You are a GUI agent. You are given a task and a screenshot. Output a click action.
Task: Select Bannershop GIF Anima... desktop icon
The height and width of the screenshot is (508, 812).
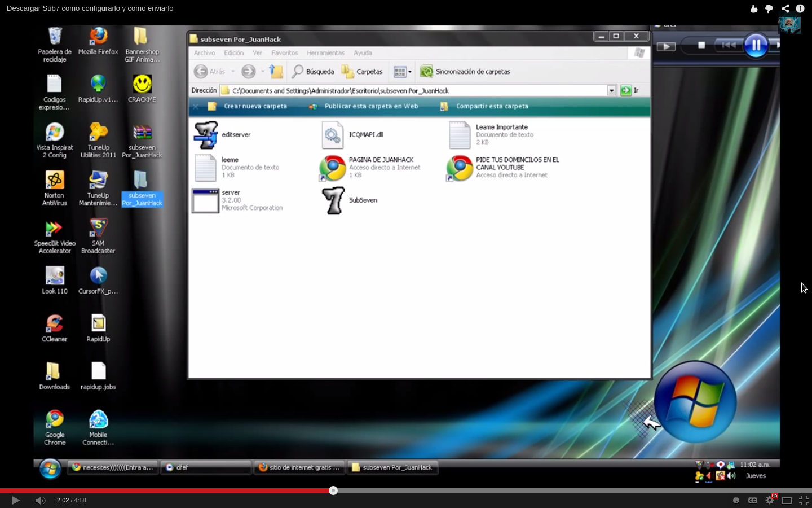(x=142, y=45)
